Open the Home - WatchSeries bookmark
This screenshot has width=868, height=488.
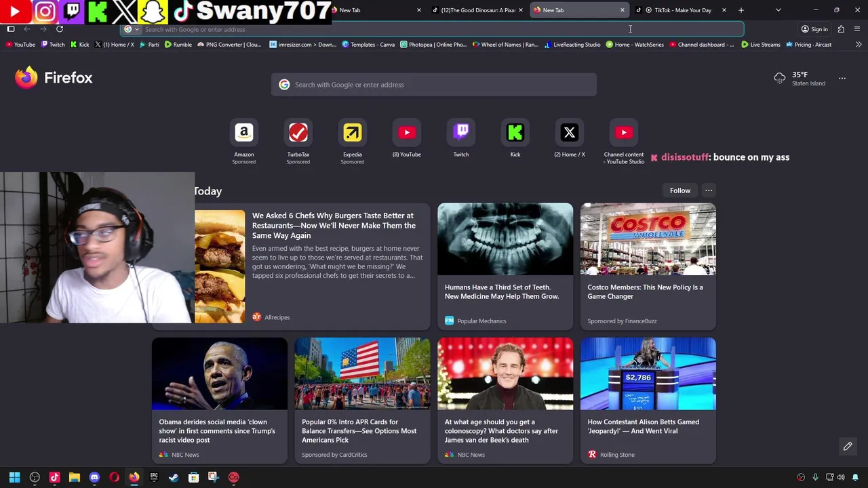635,45
